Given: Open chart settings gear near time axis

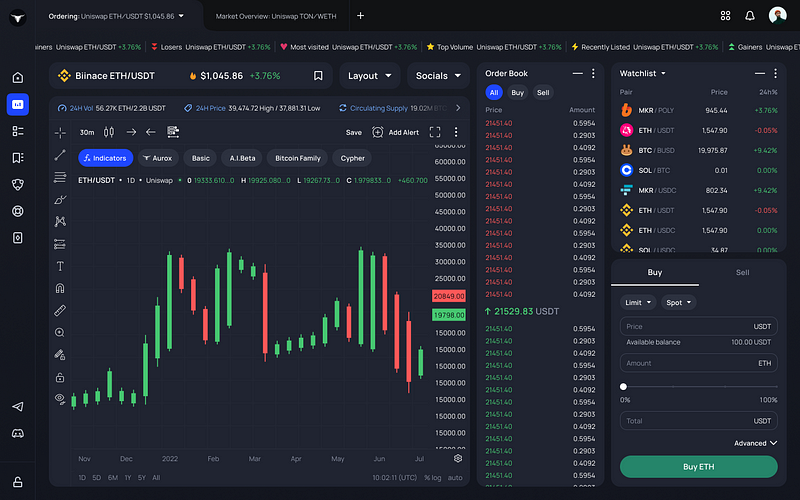Looking at the screenshot, I should [x=458, y=458].
